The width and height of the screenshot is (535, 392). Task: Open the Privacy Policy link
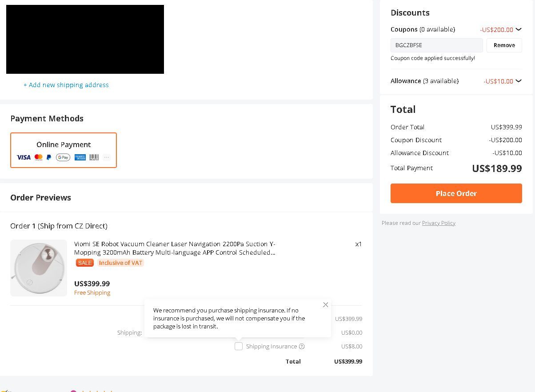439,223
